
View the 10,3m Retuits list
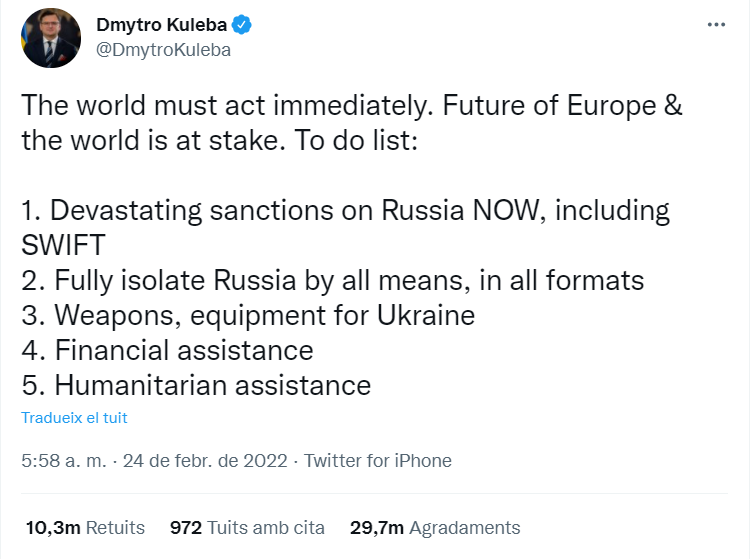[x=83, y=527]
